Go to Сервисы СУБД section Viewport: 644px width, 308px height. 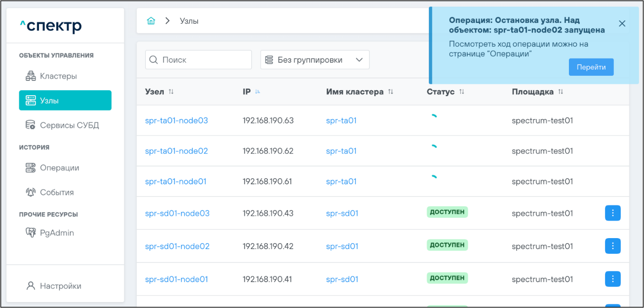point(69,125)
